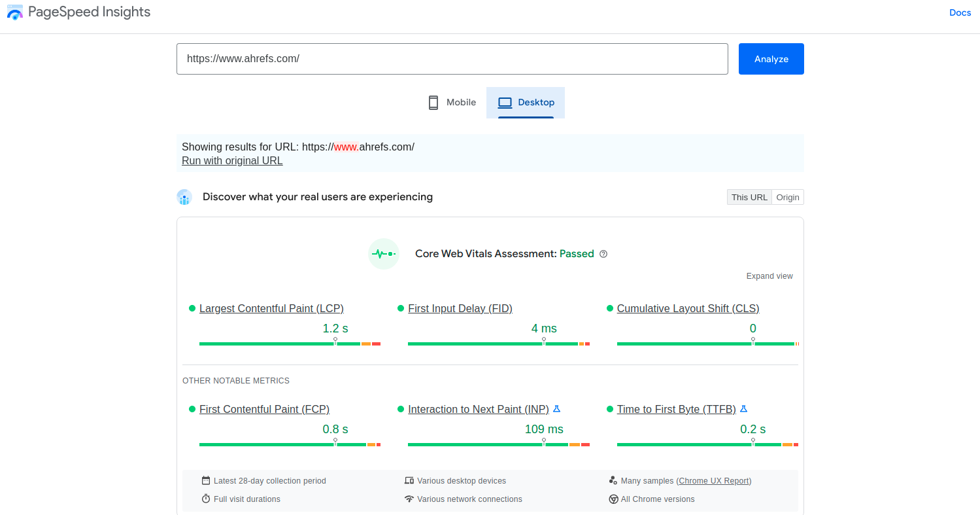The height and width of the screenshot is (515, 980).
Task: Click the Analyze button
Action: pyautogui.click(x=771, y=59)
